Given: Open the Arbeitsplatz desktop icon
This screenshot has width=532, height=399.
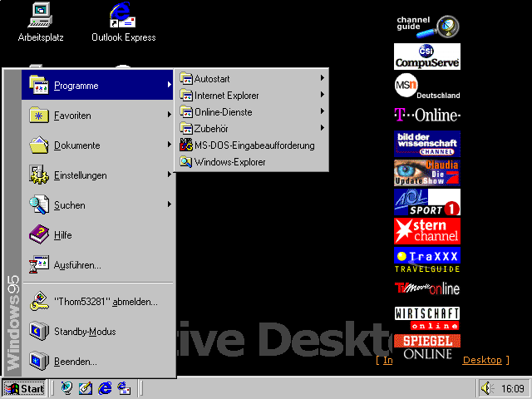Looking at the screenshot, I should [x=40, y=15].
